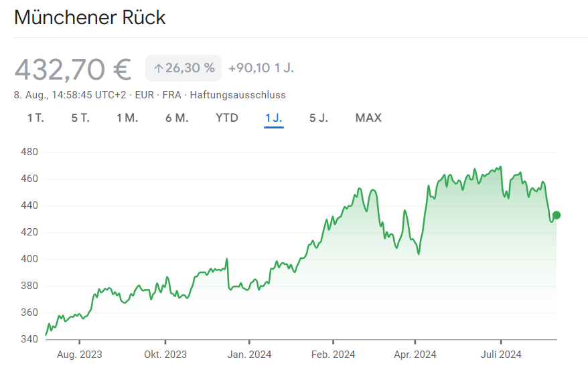The width and height of the screenshot is (588, 378).
Task: Click the 460 y-axis value
Action: (x=29, y=179)
